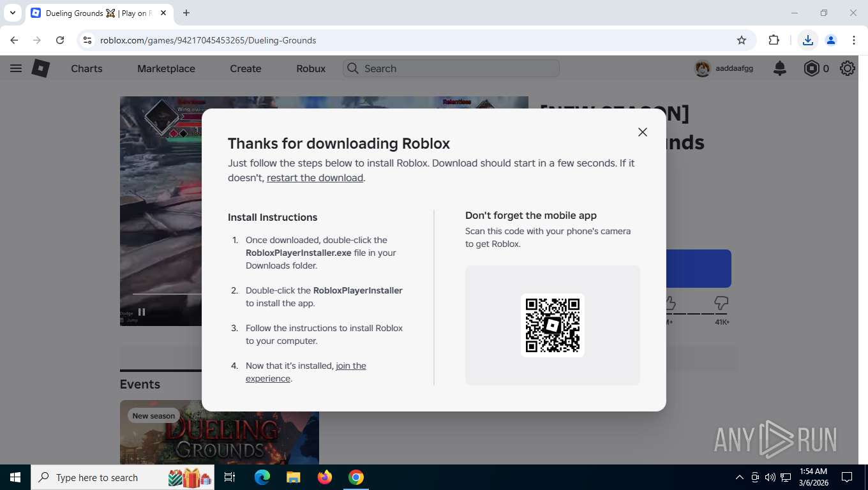Click the restart the download link

point(315,178)
